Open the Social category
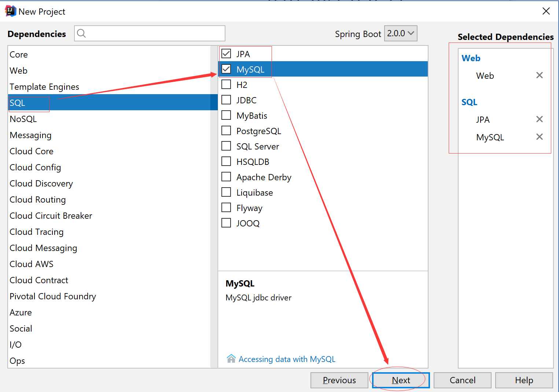 tap(109, 329)
